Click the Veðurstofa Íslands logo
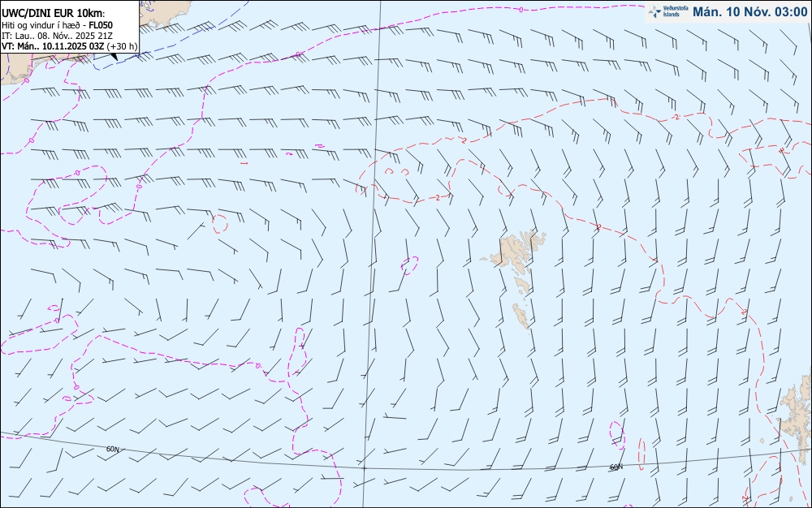 668,11
